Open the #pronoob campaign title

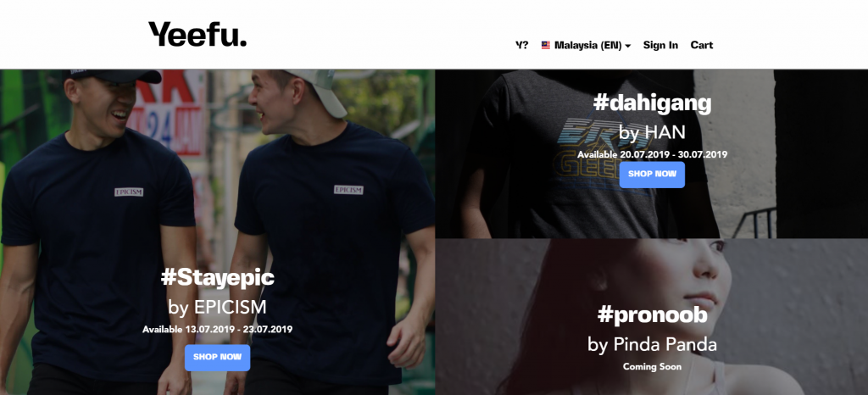click(x=652, y=314)
